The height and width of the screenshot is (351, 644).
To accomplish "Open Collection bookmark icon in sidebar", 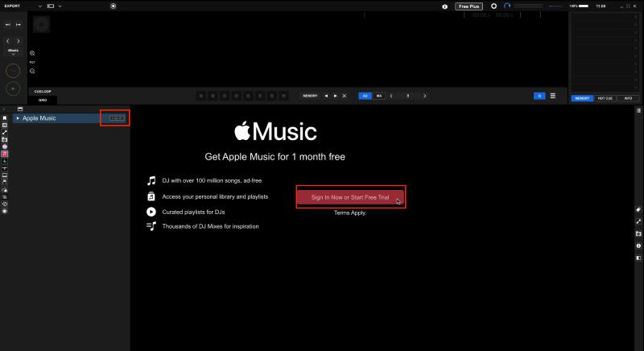I will pyautogui.click(x=5, y=118).
